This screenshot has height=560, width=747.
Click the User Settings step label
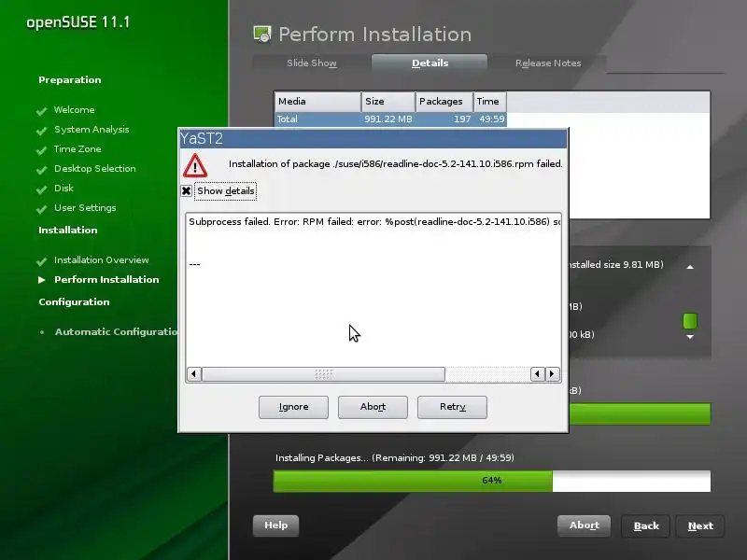[x=85, y=208]
